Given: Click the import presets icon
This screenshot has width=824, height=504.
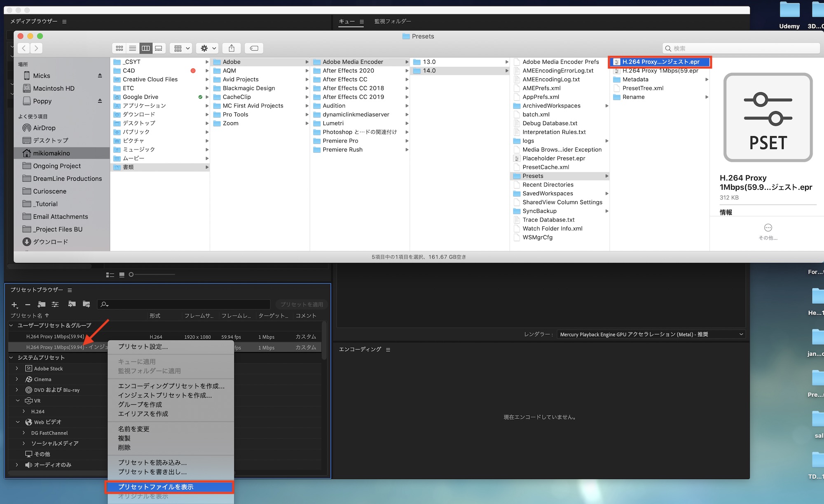Looking at the screenshot, I should click(72, 304).
